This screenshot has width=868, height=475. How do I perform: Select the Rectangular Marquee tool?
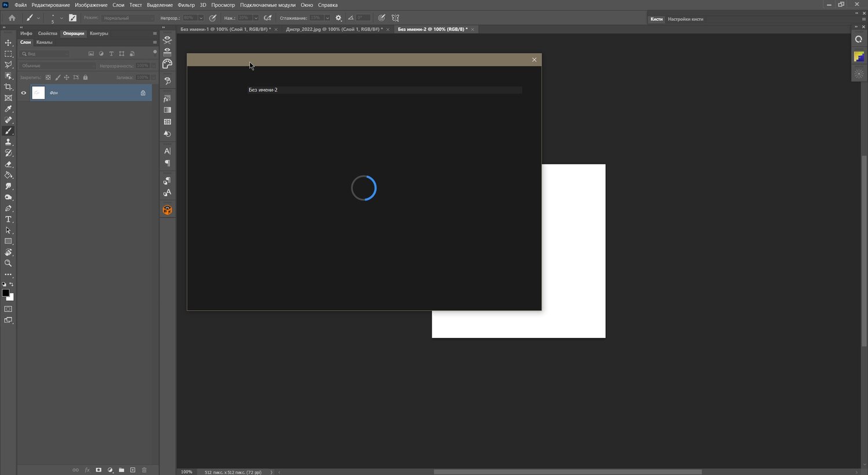tap(8, 54)
